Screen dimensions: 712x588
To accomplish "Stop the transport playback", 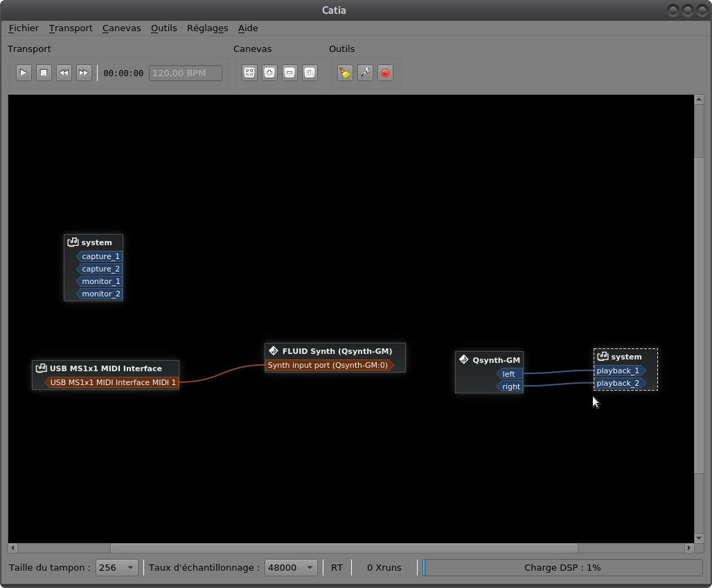I will click(44, 73).
